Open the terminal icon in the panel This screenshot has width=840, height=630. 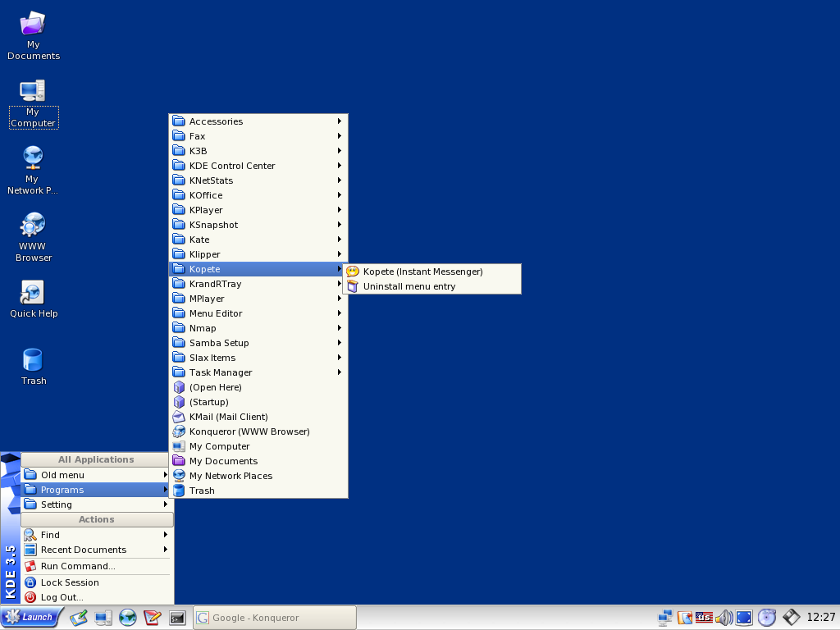point(177,618)
